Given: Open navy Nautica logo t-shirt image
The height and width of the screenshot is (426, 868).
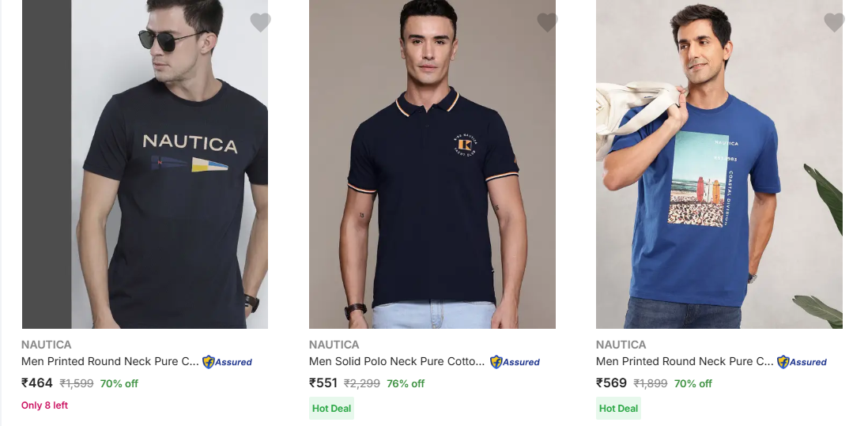Looking at the screenshot, I should 145,164.
